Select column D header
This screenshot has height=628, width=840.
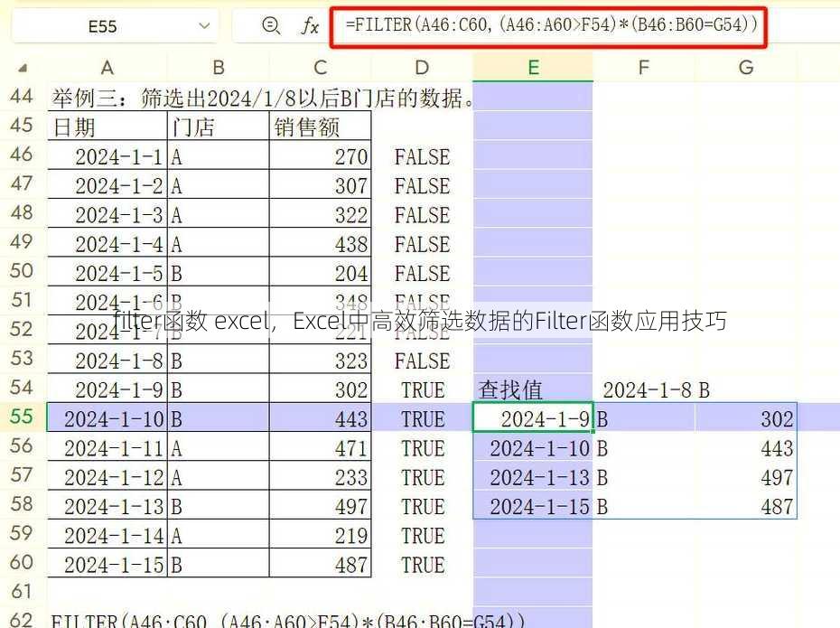[x=422, y=68]
